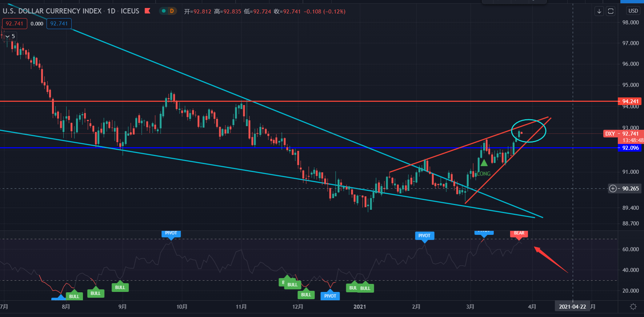
Task: Click the plus icon beside 90.265
Action: pos(613,188)
